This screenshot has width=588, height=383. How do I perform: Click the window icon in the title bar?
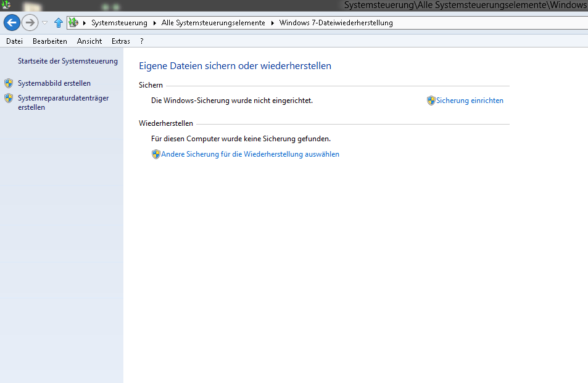coord(6,5)
